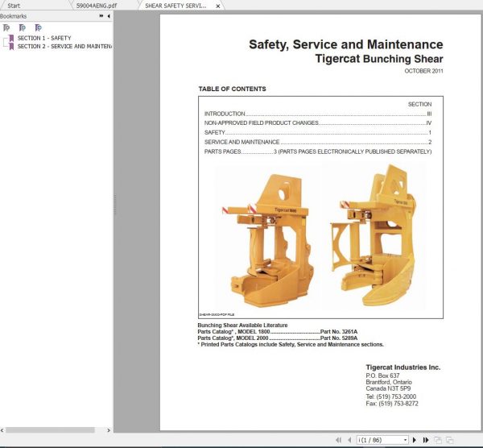Collapse the Bookmarks panel with left arrow

click(109, 16)
